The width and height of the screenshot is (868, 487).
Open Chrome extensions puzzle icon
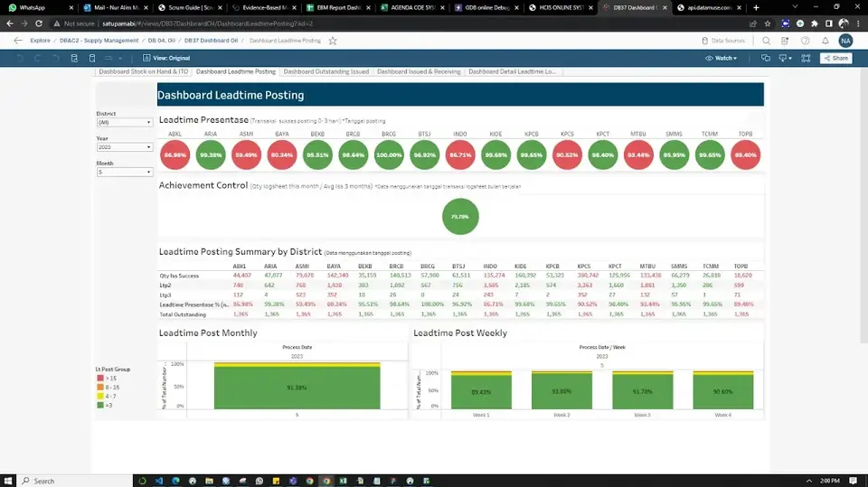coord(815,23)
